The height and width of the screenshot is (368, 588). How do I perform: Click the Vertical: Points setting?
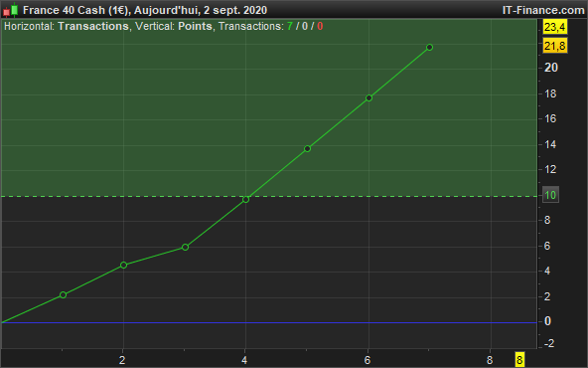(174, 26)
